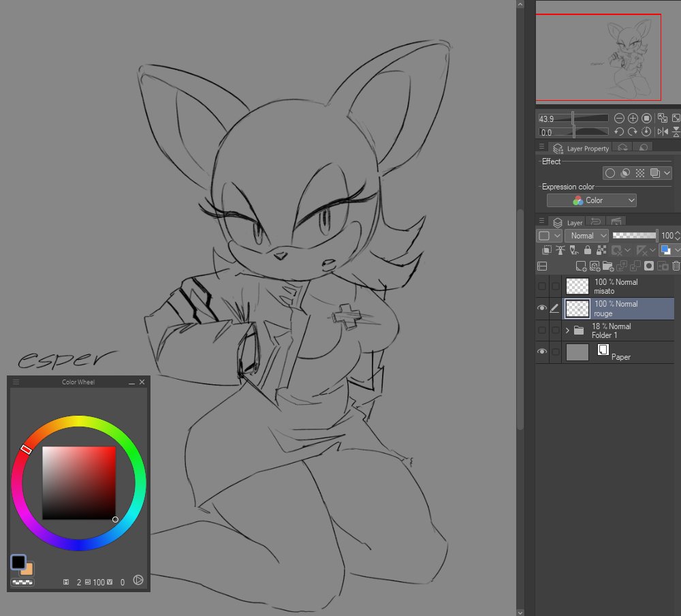Rotate canvas right in Navigator
This screenshot has height=616, width=681.
click(633, 132)
